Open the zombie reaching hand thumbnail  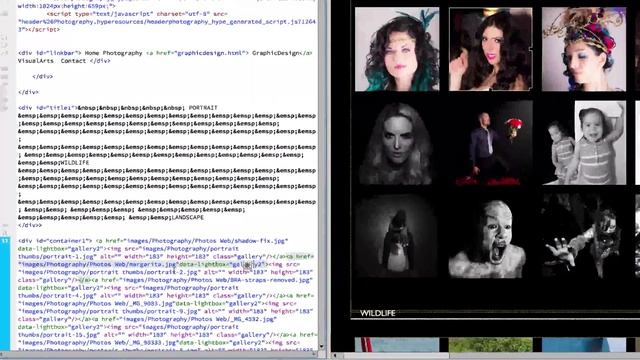pos(584,236)
